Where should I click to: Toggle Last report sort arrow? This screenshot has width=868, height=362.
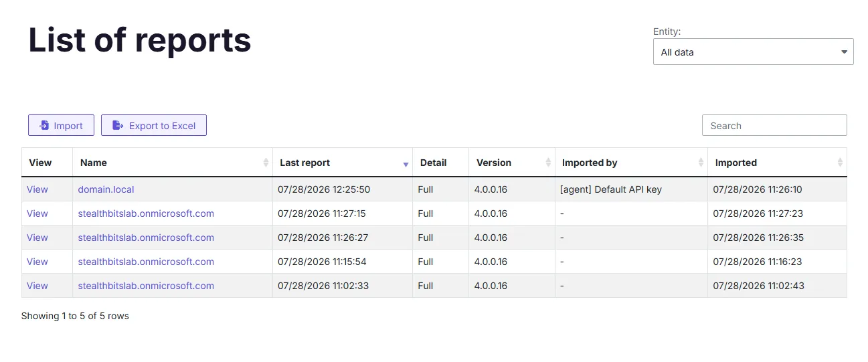tap(406, 164)
